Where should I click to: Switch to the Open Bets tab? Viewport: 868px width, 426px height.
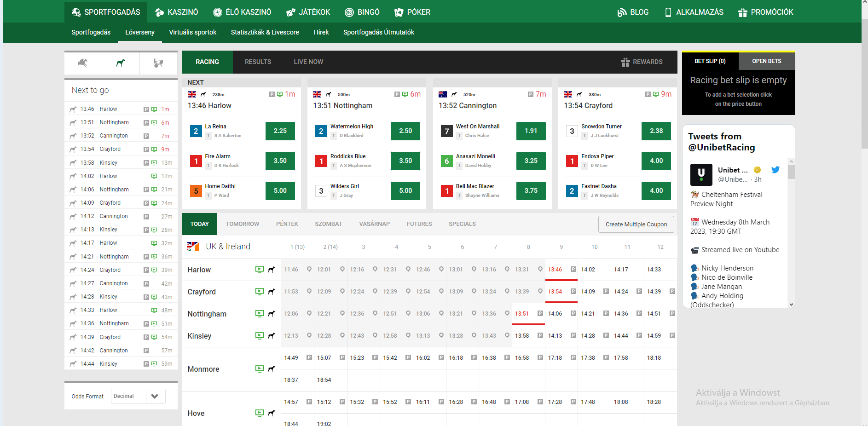pyautogui.click(x=767, y=61)
